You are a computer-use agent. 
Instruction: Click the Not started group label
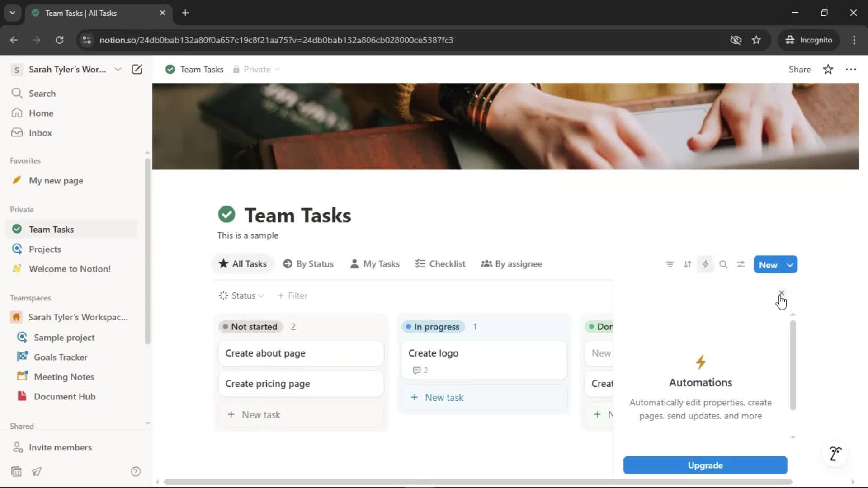click(x=250, y=327)
